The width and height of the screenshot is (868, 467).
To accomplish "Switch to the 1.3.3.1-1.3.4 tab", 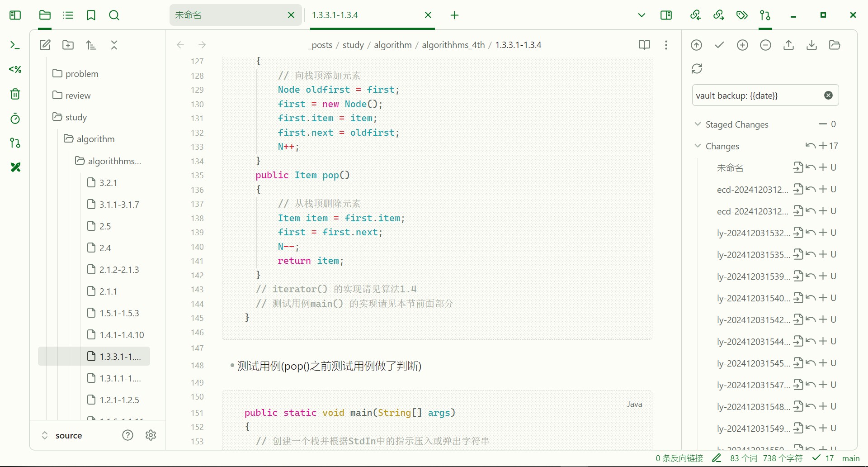I will click(372, 15).
